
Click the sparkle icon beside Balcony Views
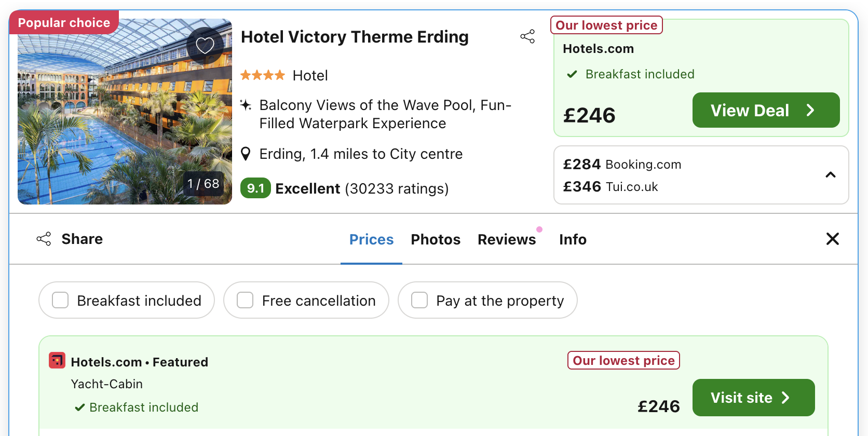[246, 104]
